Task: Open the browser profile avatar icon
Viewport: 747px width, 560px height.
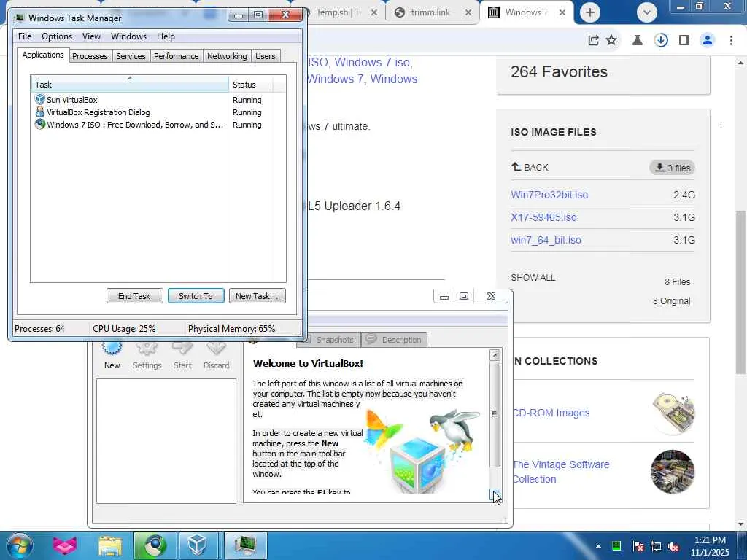Action: coord(708,41)
